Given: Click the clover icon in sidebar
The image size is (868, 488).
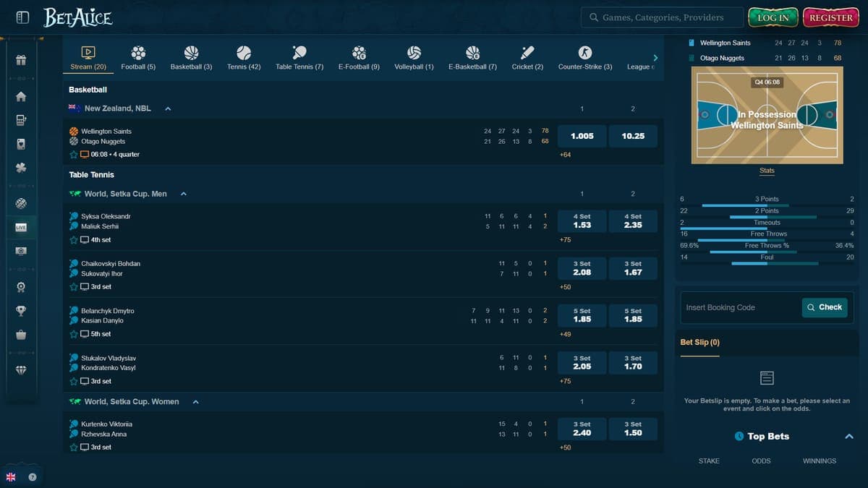Looking at the screenshot, I should tap(21, 168).
